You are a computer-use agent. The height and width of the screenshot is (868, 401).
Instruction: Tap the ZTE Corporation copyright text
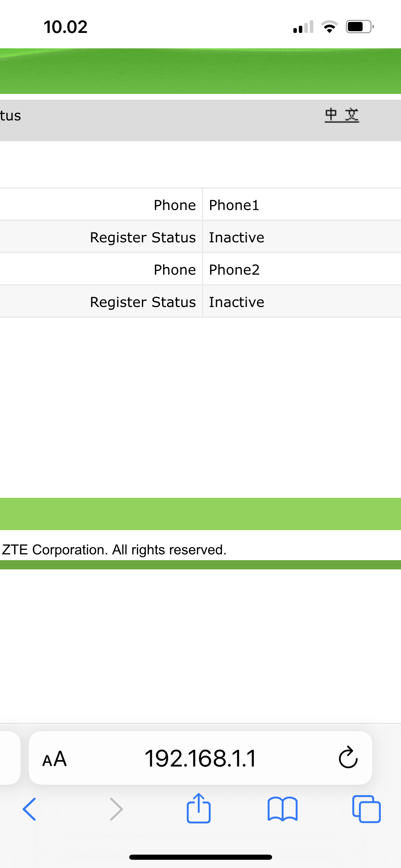point(114,550)
